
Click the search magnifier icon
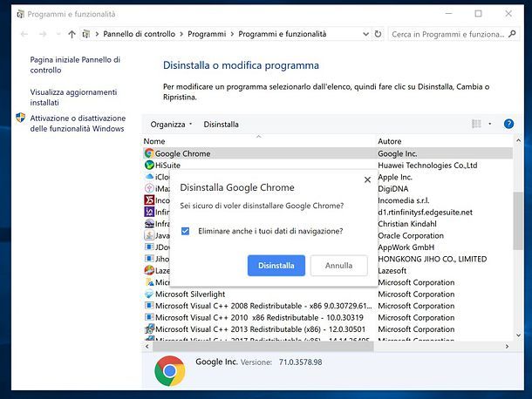[512, 34]
